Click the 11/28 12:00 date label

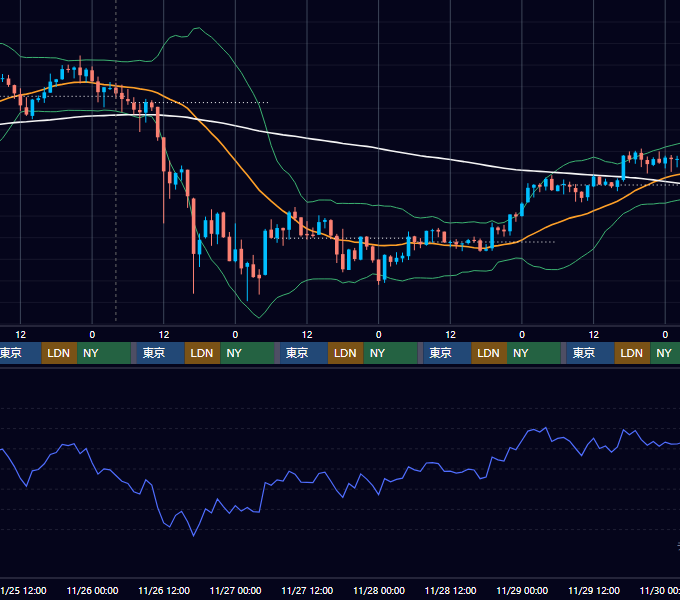451,590
